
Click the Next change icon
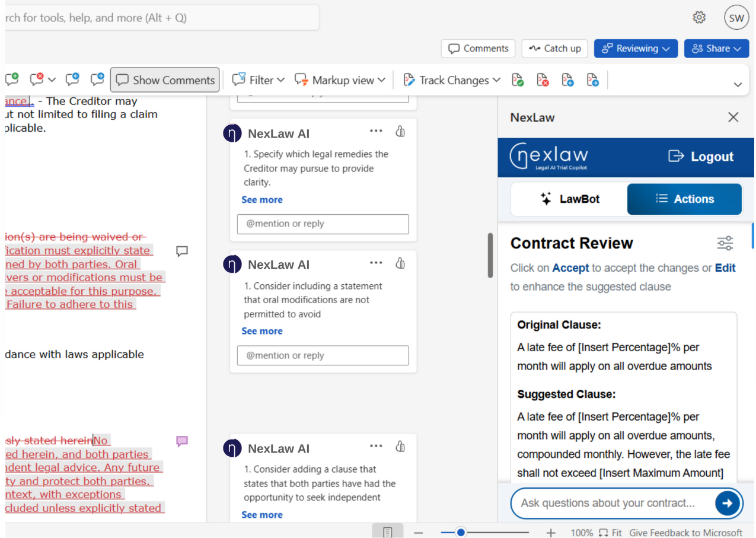click(592, 80)
